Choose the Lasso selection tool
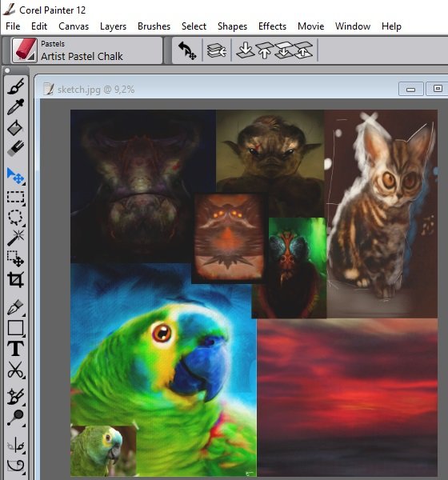This screenshot has width=448, height=480. click(x=16, y=218)
